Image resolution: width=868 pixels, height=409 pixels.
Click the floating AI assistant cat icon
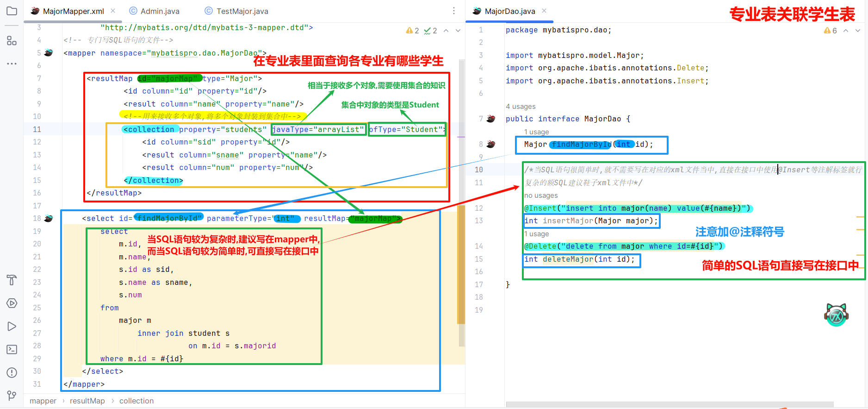[836, 315]
